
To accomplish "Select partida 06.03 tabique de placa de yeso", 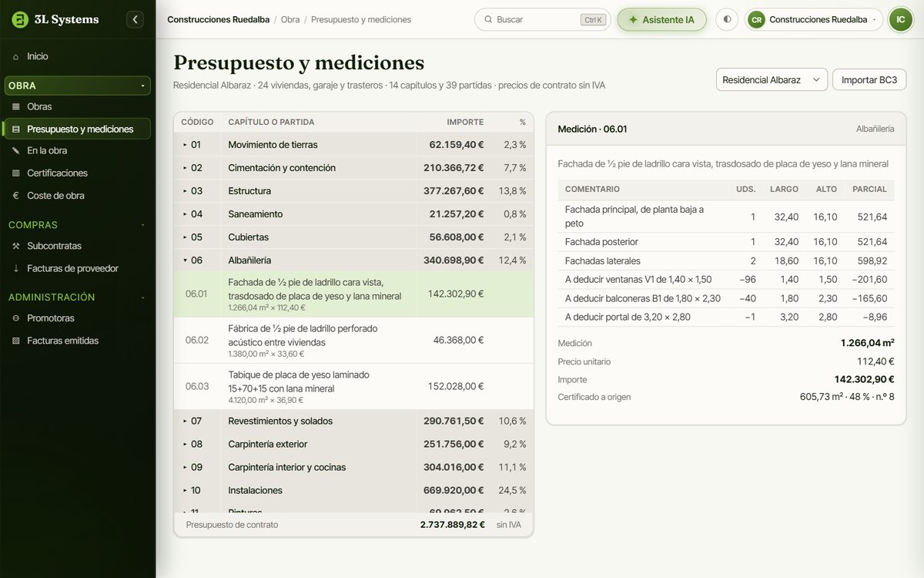I will point(353,387).
